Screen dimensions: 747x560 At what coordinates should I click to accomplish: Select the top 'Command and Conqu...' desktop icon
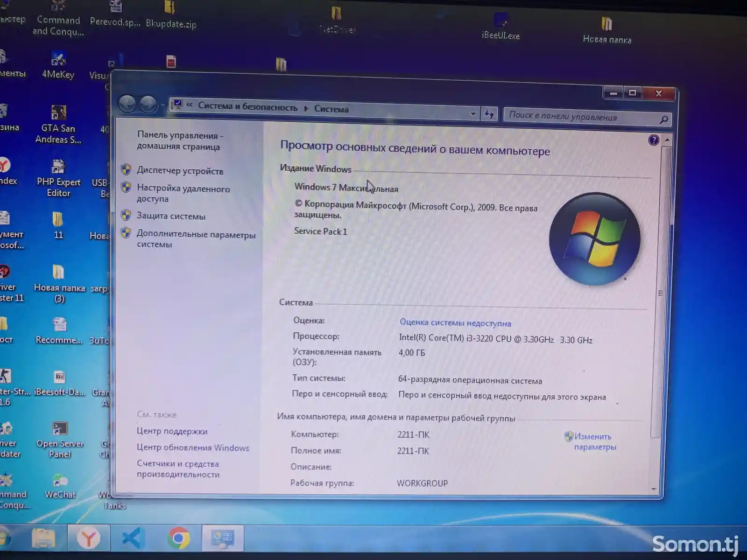tap(58, 19)
